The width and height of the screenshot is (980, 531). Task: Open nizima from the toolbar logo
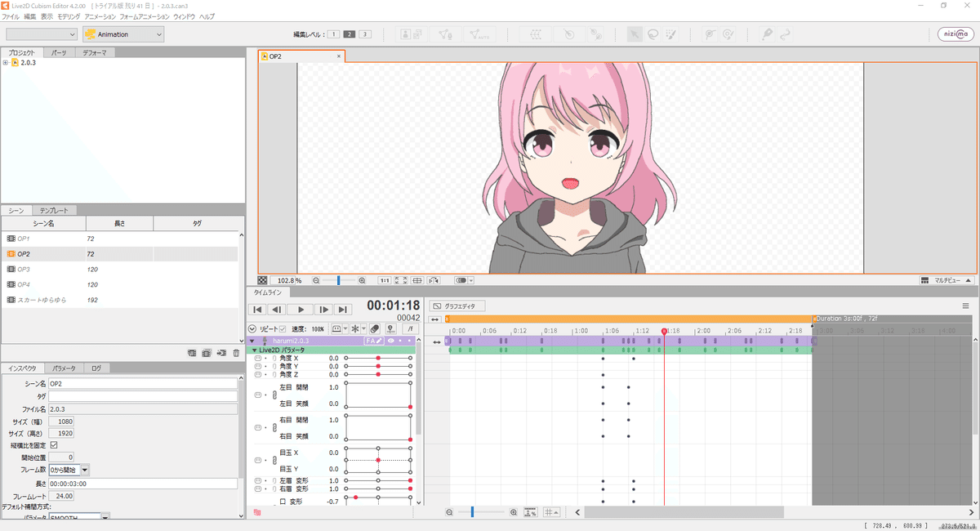(x=954, y=34)
